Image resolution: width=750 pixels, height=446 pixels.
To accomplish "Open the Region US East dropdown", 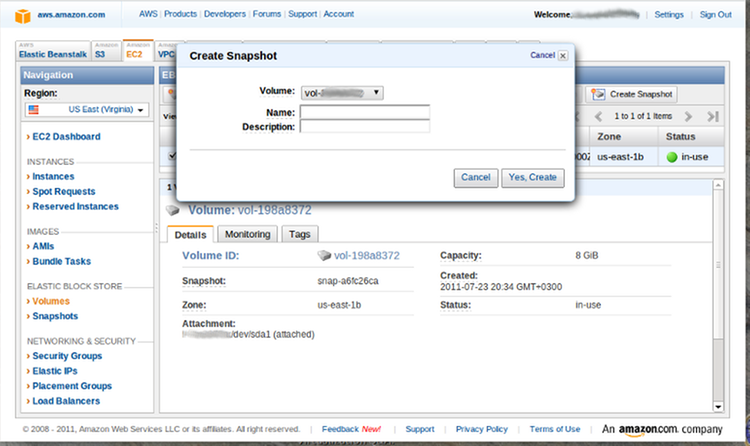I will tap(87, 110).
